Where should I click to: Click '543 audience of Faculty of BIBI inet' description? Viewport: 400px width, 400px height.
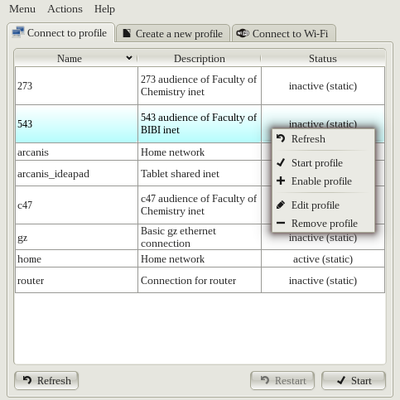click(199, 123)
